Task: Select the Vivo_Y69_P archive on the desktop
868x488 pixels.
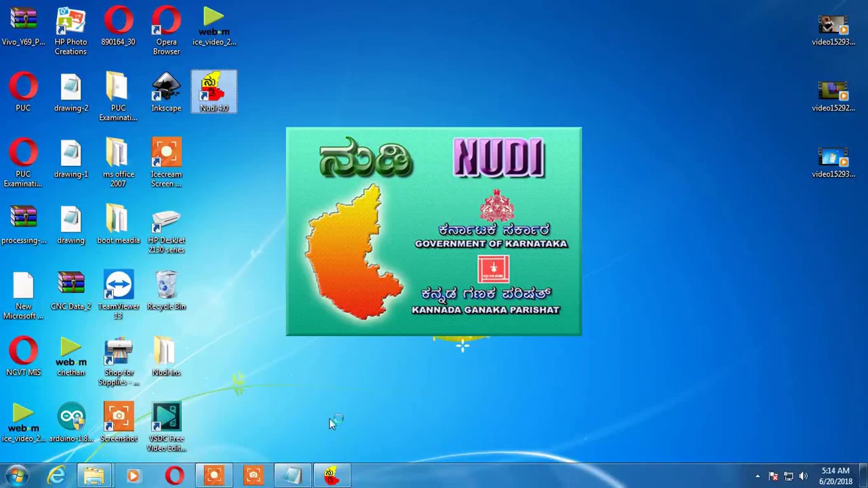Action: [x=24, y=26]
